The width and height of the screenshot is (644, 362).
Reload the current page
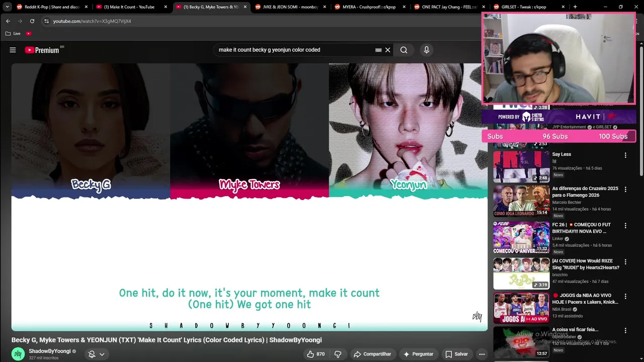[32, 21]
